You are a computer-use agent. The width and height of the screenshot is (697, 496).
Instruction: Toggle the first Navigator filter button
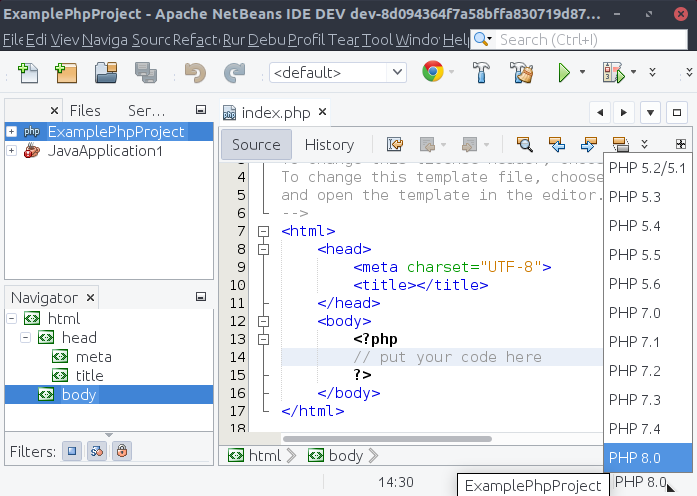72,451
